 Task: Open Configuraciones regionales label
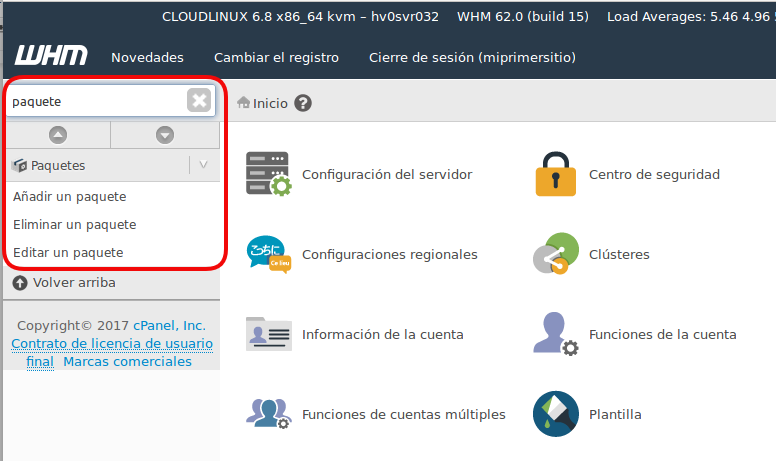(390, 254)
